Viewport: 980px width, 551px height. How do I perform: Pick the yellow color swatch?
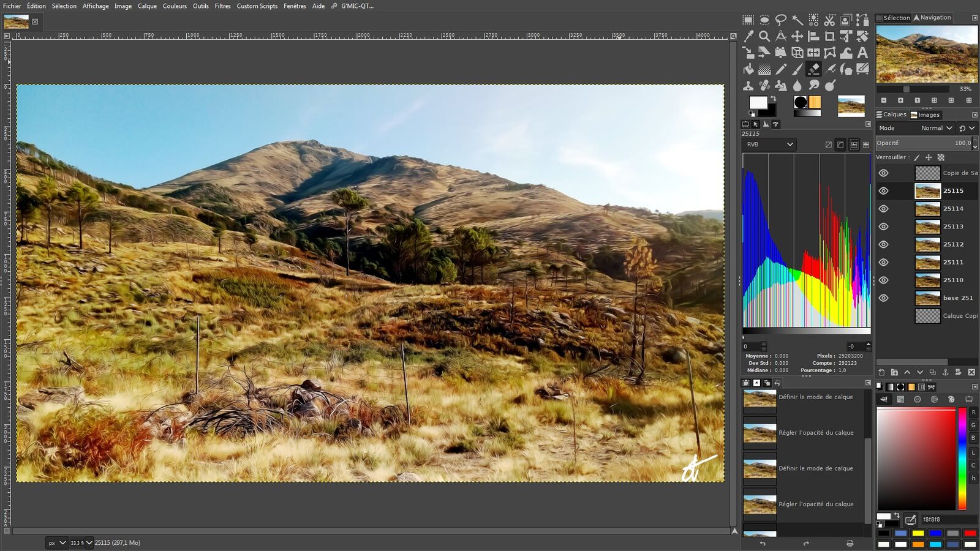coord(918,533)
